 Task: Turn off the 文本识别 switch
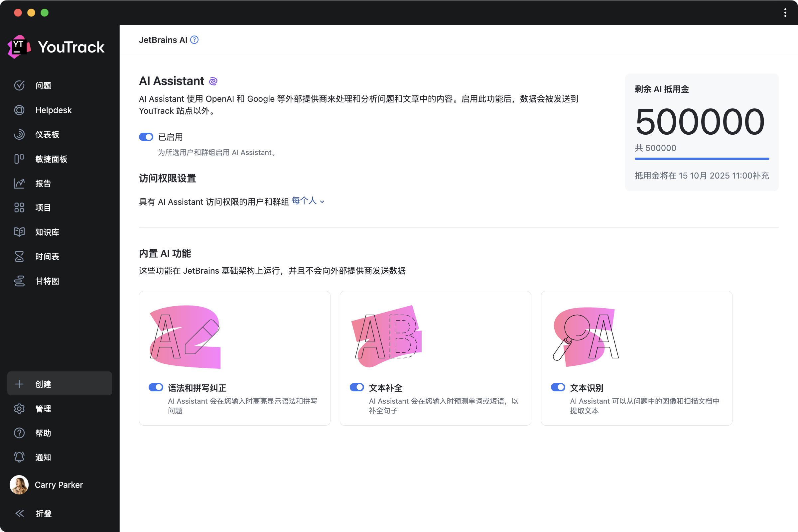point(558,387)
